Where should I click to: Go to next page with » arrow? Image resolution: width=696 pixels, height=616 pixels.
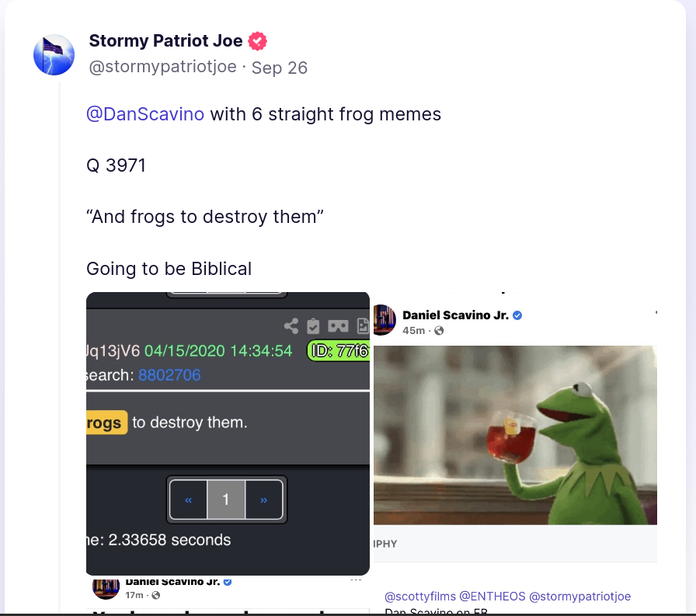click(x=264, y=499)
